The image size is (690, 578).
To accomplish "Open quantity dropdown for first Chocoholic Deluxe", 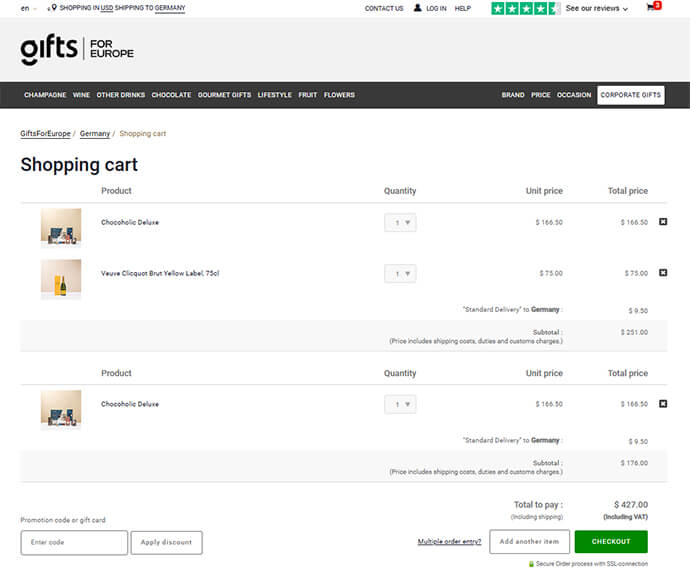I will tap(400, 222).
